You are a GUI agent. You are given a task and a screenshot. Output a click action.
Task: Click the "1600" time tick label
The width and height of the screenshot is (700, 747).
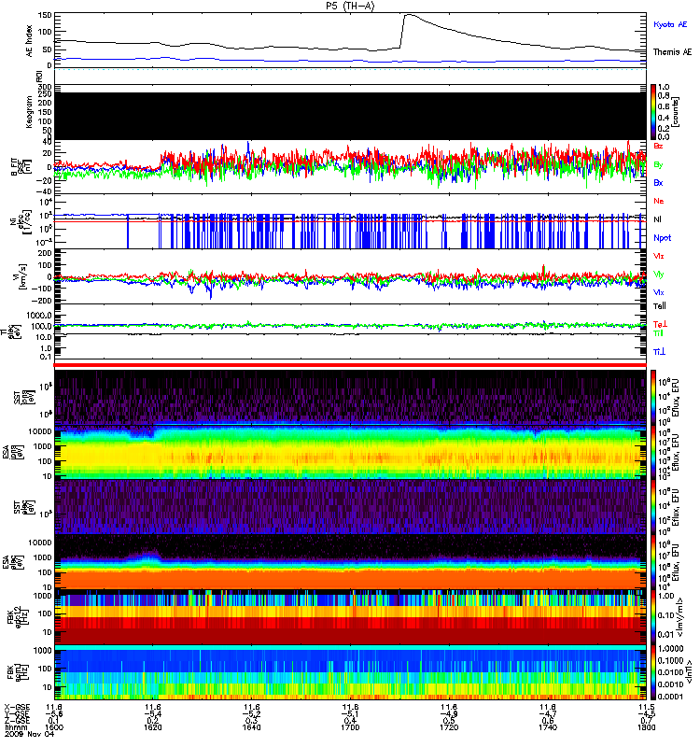coord(54,727)
